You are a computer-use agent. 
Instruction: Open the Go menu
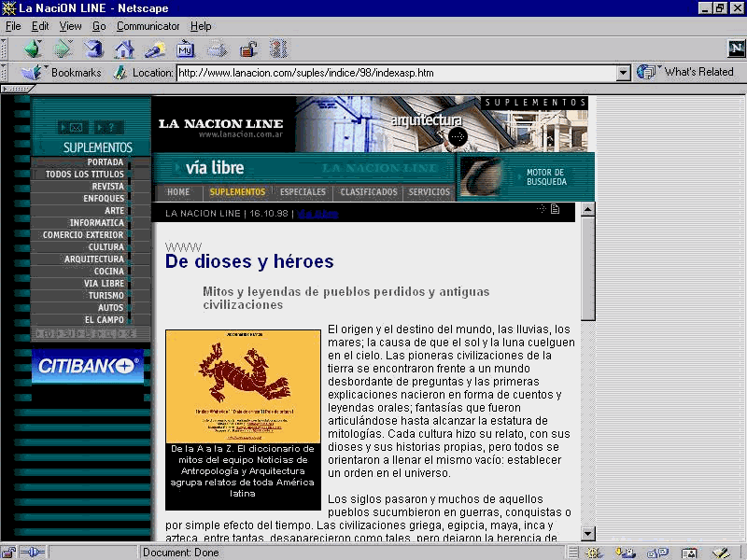[99, 26]
